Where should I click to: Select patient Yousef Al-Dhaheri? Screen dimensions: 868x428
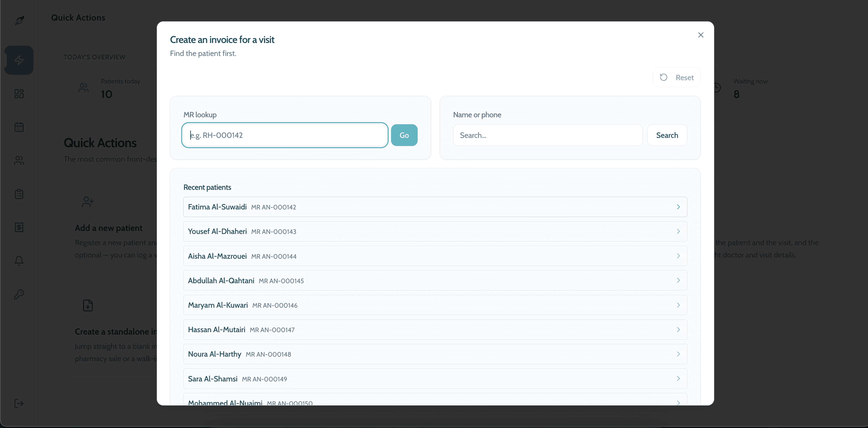(x=435, y=231)
